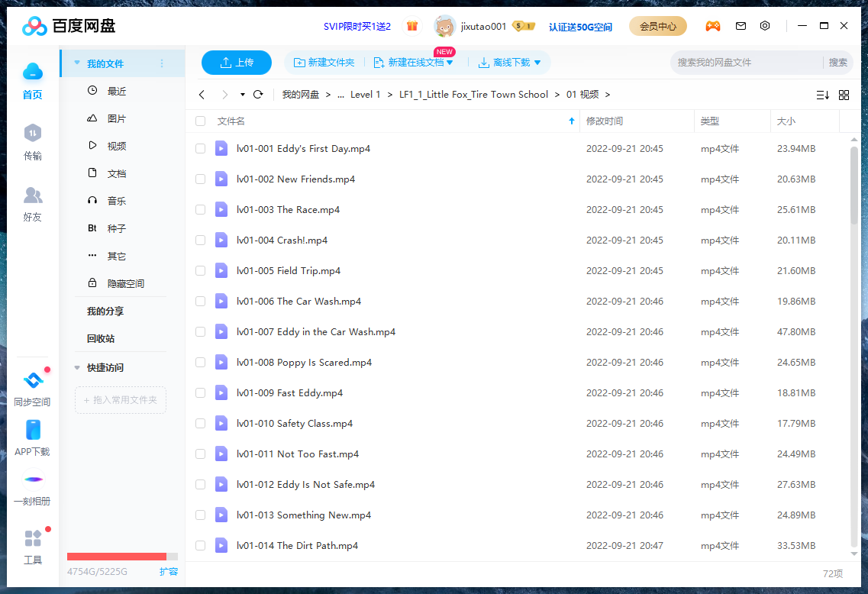Click the game controller icon in the title bar
The width and height of the screenshot is (868, 594).
pos(712,26)
